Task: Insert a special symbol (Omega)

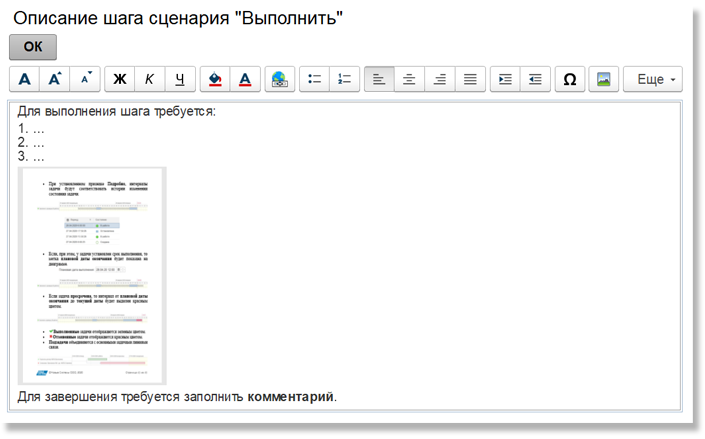Action: point(570,79)
